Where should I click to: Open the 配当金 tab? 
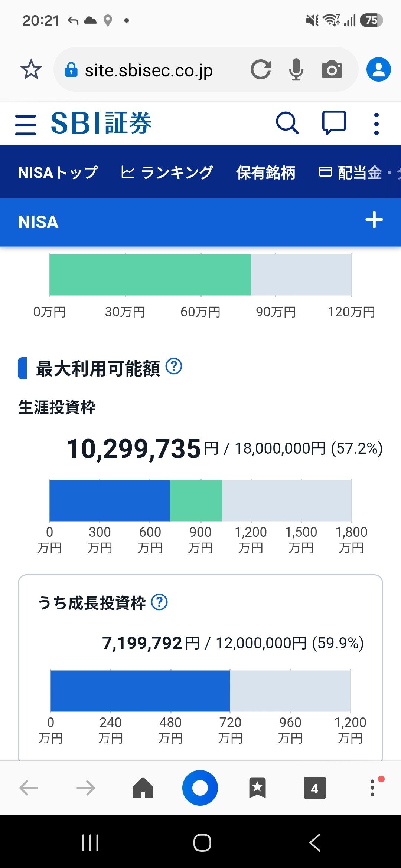(x=351, y=172)
